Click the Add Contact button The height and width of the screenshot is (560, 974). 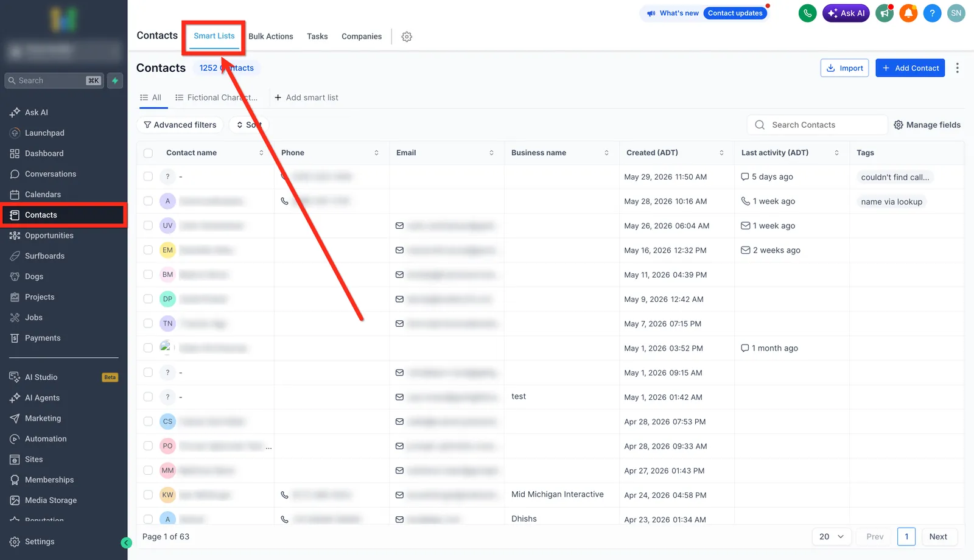tap(910, 68)
